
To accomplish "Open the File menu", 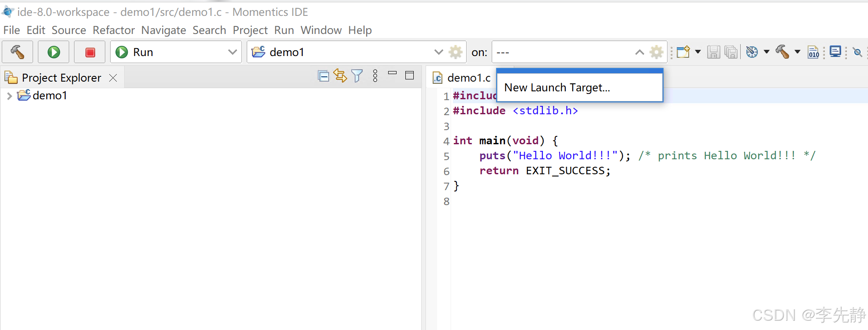I will pyautogui.click(x=12, y=30).
